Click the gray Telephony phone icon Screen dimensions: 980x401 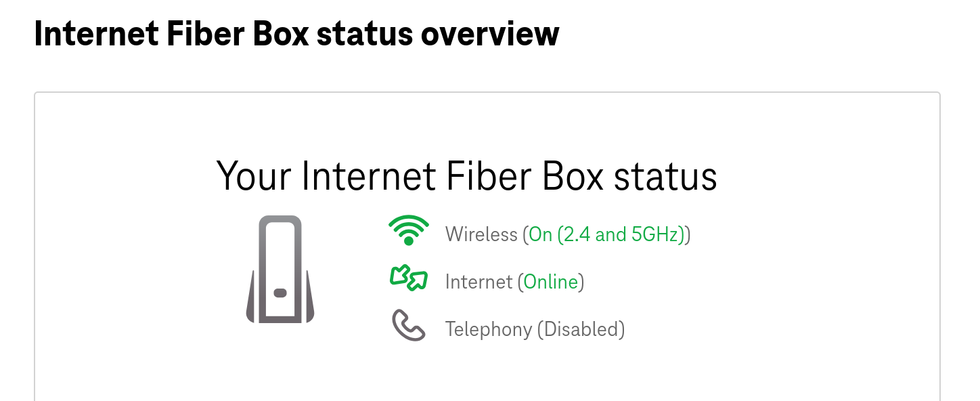pos(409,326)
